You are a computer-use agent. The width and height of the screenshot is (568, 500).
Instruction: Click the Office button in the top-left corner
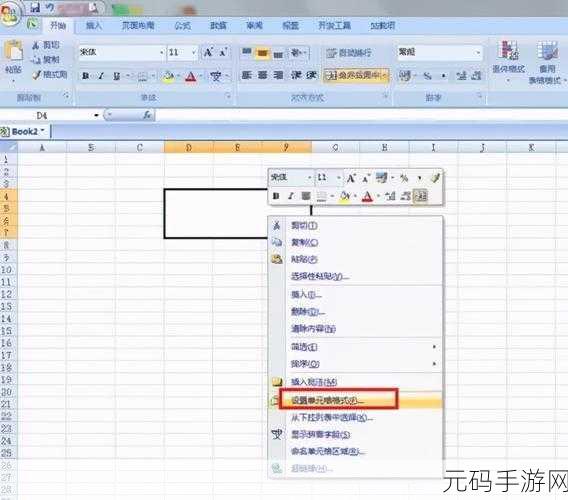10,13
